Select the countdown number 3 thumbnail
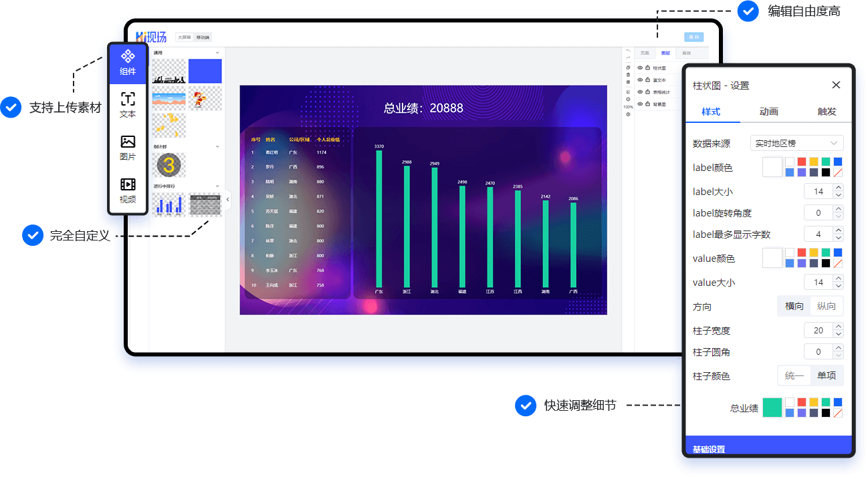This screenshot has height=477, width=868. click(x=169, y=164)
